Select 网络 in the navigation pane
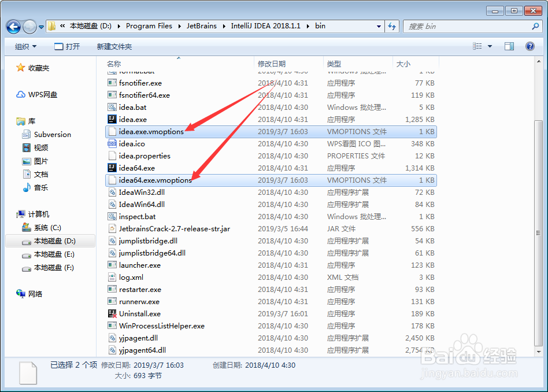The width and height of the screenshot is (548, 392). coord(29,294)
